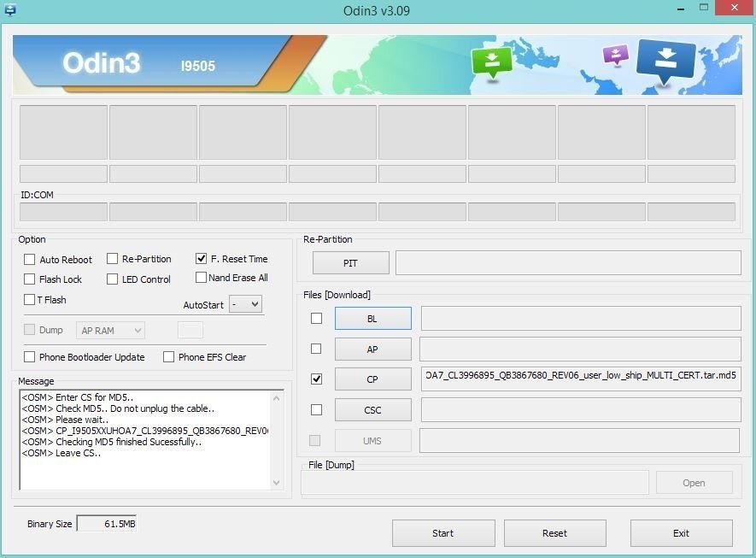Select log line 'Check MD5.. Do not unplug the cable..'
This screenshot has height=558, width=756.
tap(118, 408)
